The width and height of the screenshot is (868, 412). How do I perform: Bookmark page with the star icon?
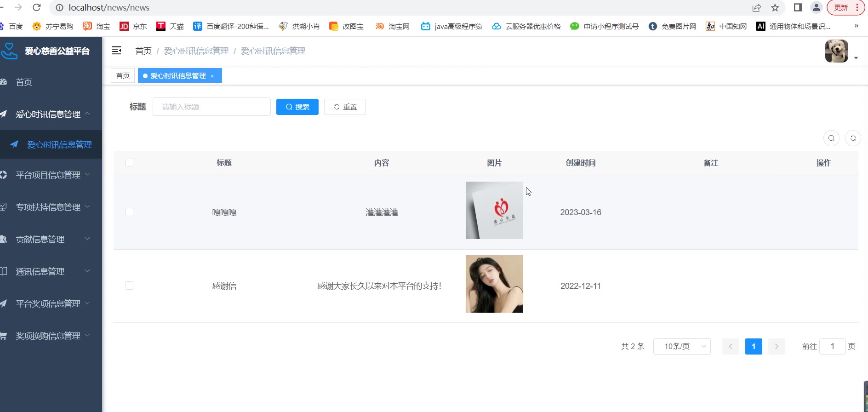coord(775,8)
